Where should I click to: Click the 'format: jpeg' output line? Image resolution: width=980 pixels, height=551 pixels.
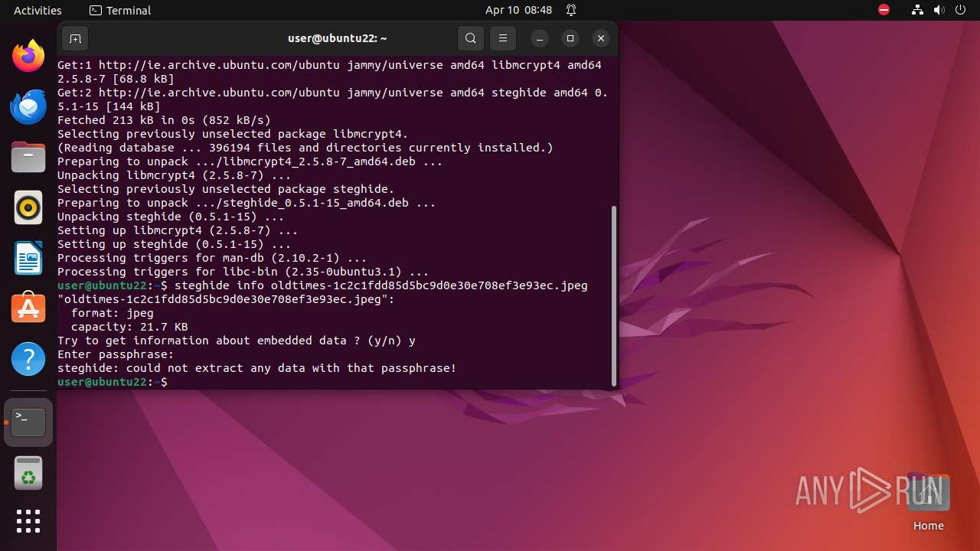pyautogui.click(x=113, y=313)
